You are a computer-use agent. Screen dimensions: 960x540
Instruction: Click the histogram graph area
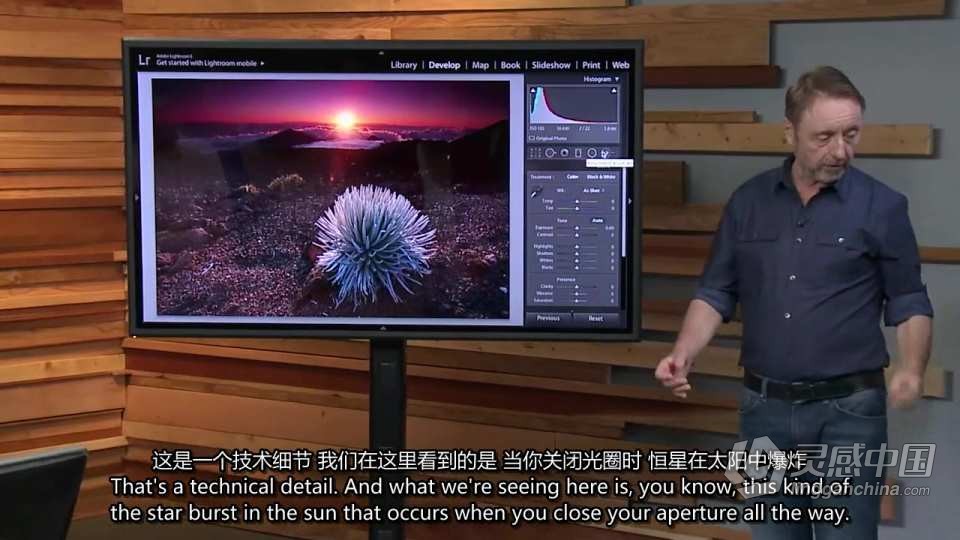coord(573,105)
